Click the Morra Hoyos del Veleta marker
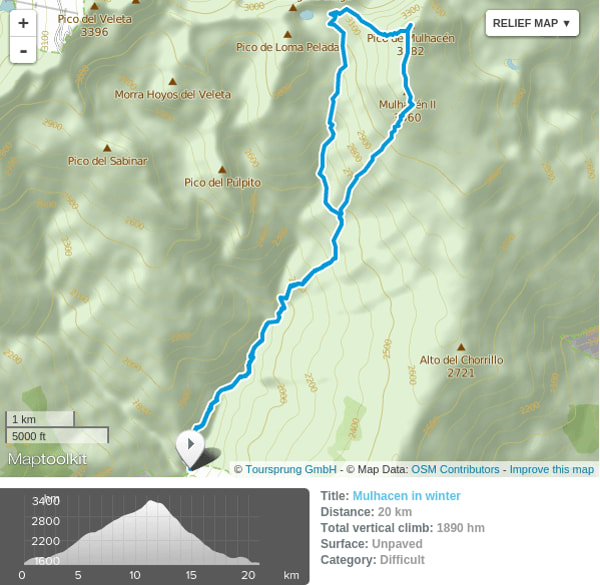This screenshot has width=600, height=585. 173,81
